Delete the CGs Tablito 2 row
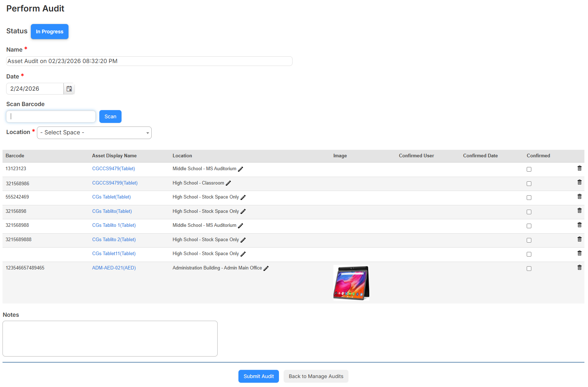The image size is (588, 387). [x=579, y=239]
